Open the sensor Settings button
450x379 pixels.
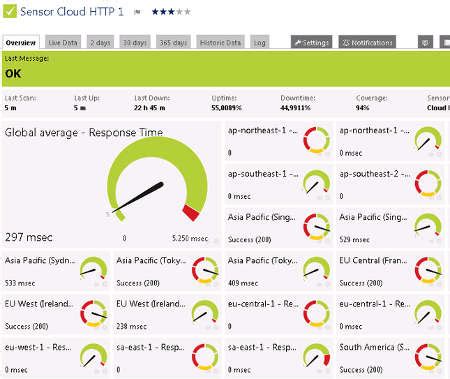click(x=311, y=42)
